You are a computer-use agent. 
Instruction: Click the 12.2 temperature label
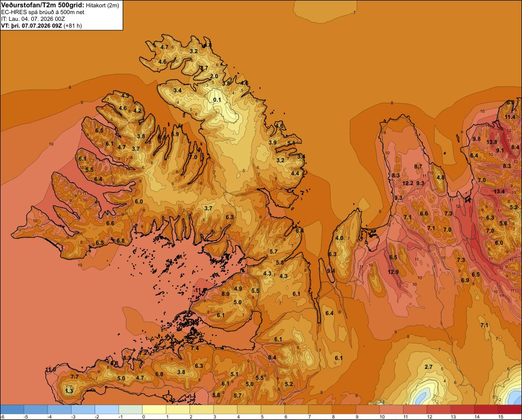[408, 183]
